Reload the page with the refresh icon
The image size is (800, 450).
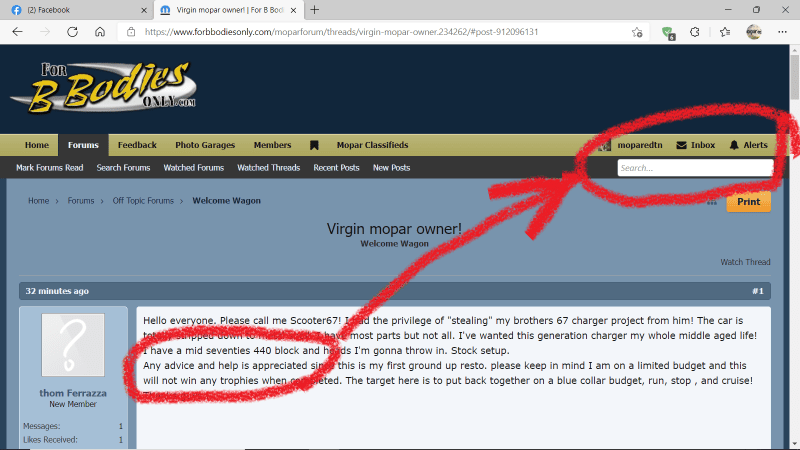72,32
